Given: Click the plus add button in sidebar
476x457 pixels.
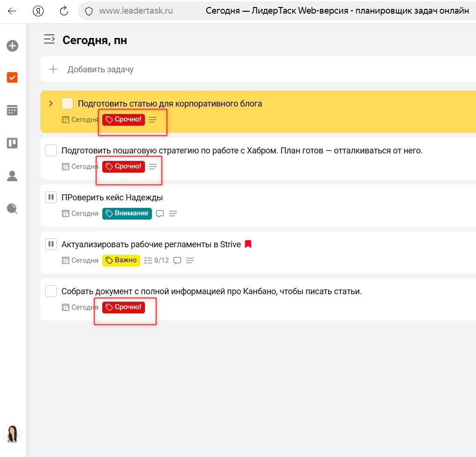Looking at the screenshot, I should [13, 46].
